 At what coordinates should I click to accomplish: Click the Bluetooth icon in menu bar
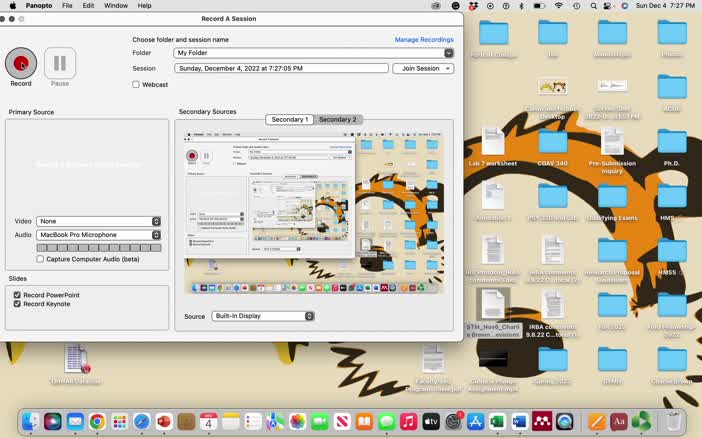tap(521, 6)
